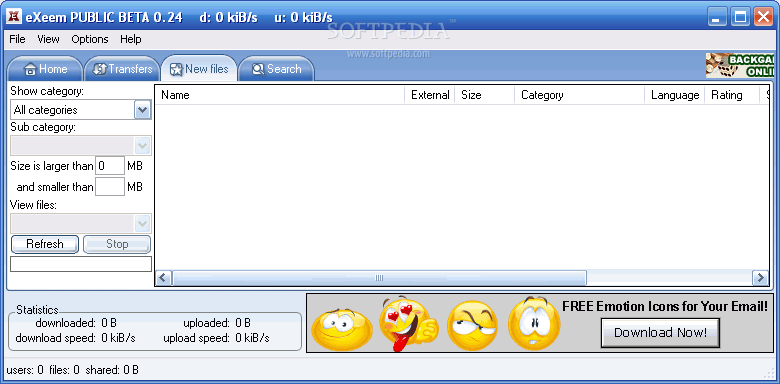This screenshot has width=780, height=384.
Task: Click the horizontal scrollbar thumb
Action: tap(379, 278)
